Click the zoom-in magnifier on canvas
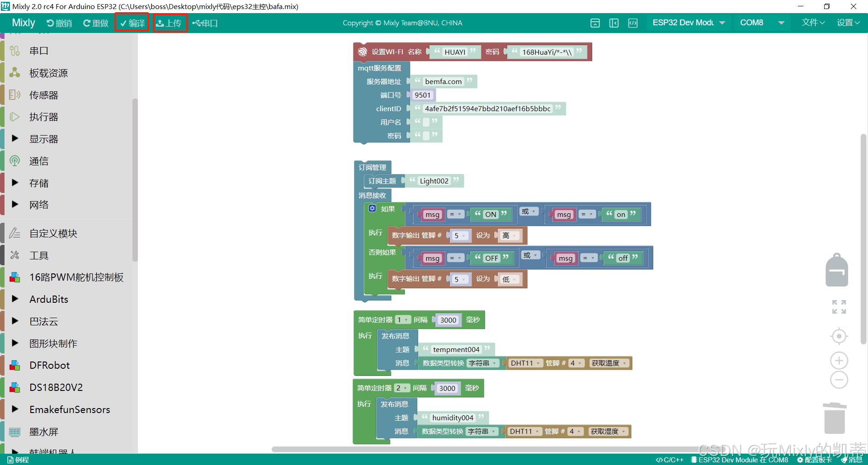The width and height of the screenshot is (868, 465). point(839,360)
